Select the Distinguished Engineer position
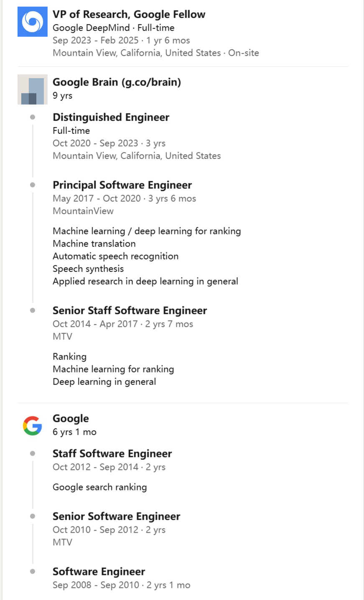The image size is (364, 600). point(111,117)
